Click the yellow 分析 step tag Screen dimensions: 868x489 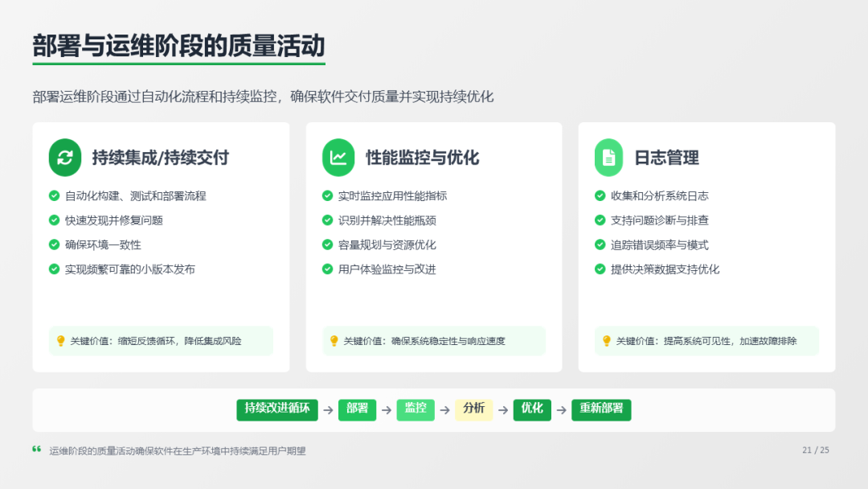(x=473, y=409)
